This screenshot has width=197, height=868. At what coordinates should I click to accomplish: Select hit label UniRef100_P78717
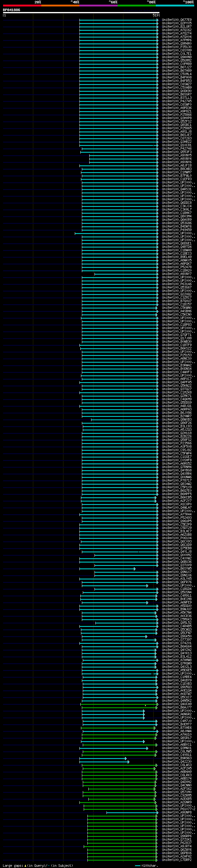coord(177,481)
